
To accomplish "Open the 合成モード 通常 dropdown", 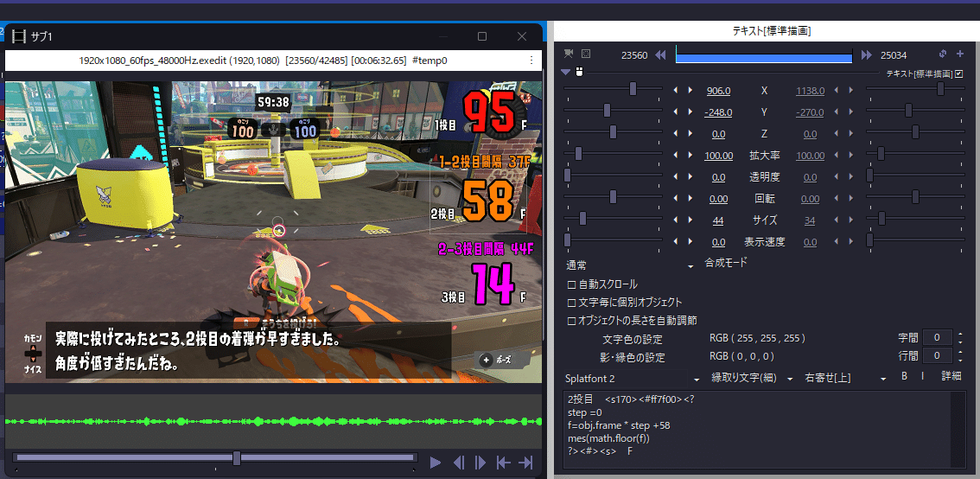I will 629,265.
